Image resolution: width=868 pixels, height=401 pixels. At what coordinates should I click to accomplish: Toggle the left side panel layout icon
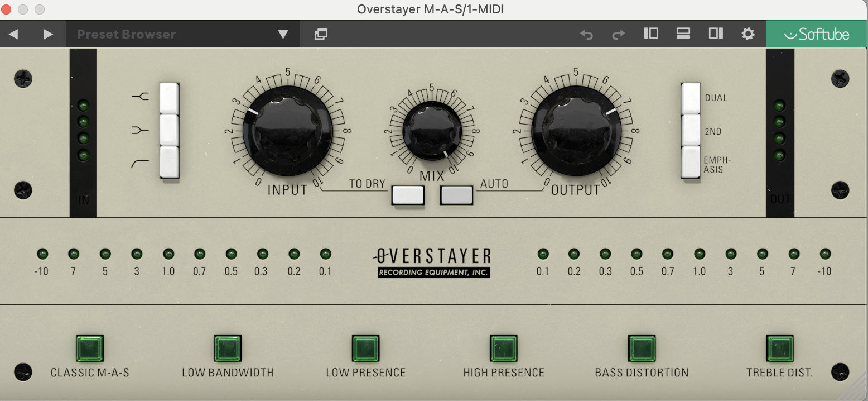651,34
